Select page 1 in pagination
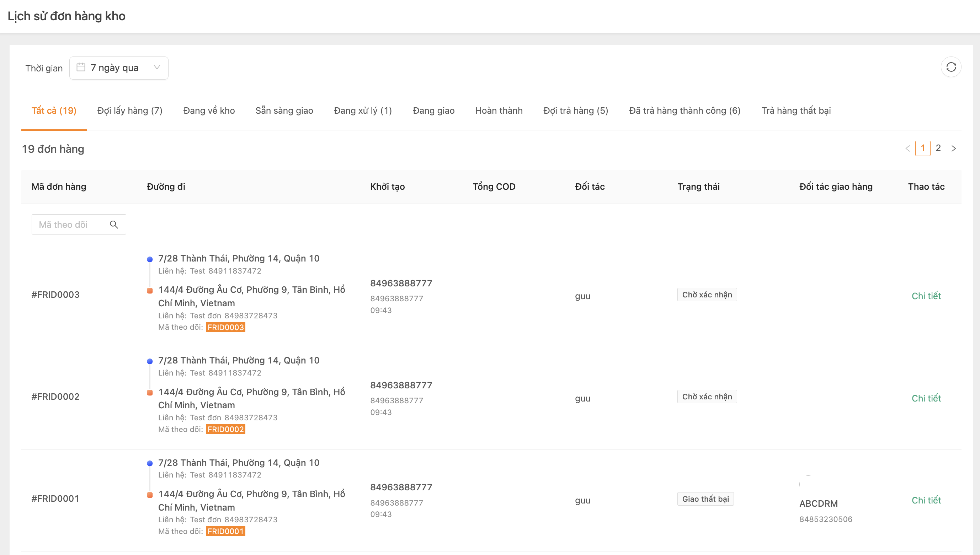980x555 pixels. [922, 148]
